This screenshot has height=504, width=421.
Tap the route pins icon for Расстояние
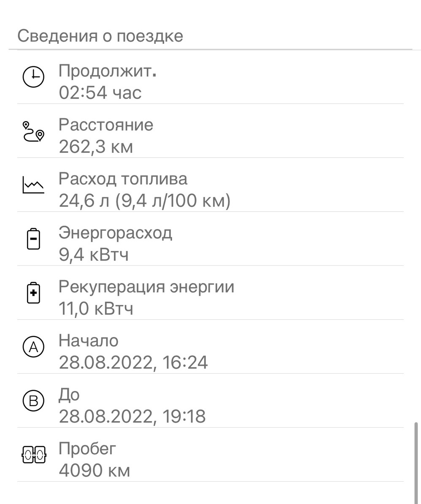coord(33,131)
